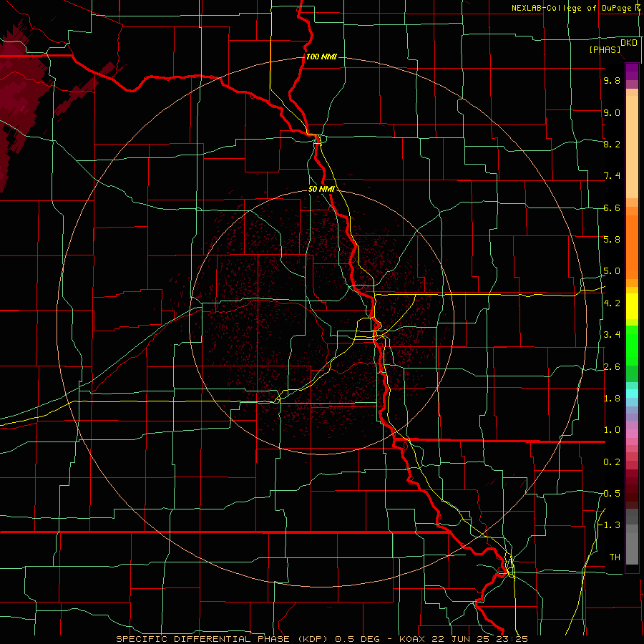644x644 pixels.
Task: Pick the purple segment atop the color bar
Action: pos(632,72)
